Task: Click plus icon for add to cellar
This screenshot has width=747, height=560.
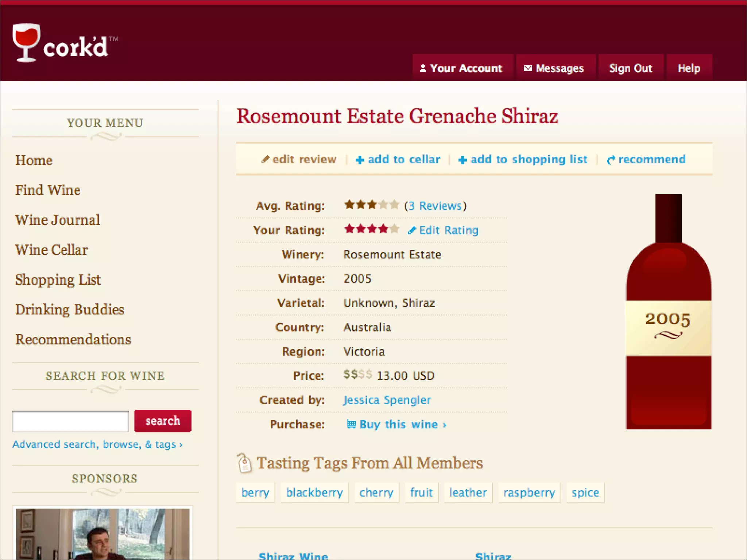Action: click(360, 160)
